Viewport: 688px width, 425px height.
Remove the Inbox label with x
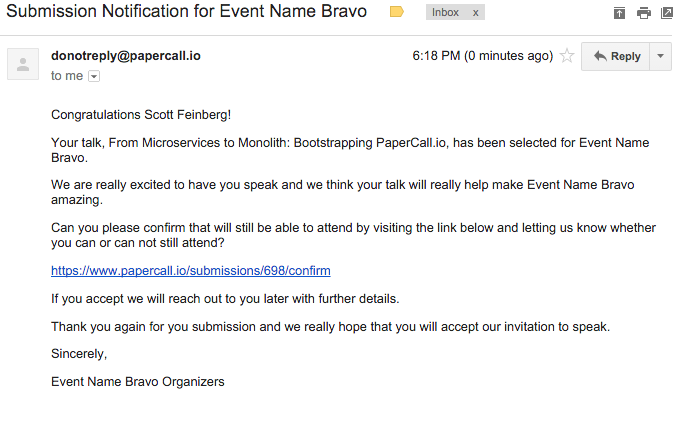[x=475, y=13]
